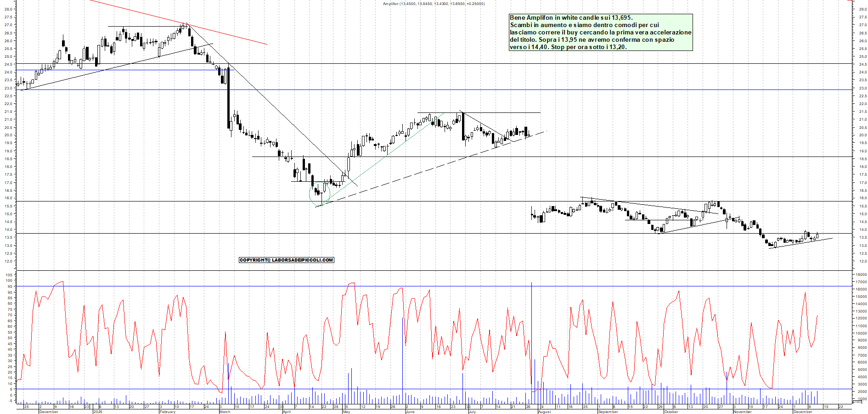Click the June label on the time axis
The width and height of the screenshot is (868, 414).
(x=410, y=412)
